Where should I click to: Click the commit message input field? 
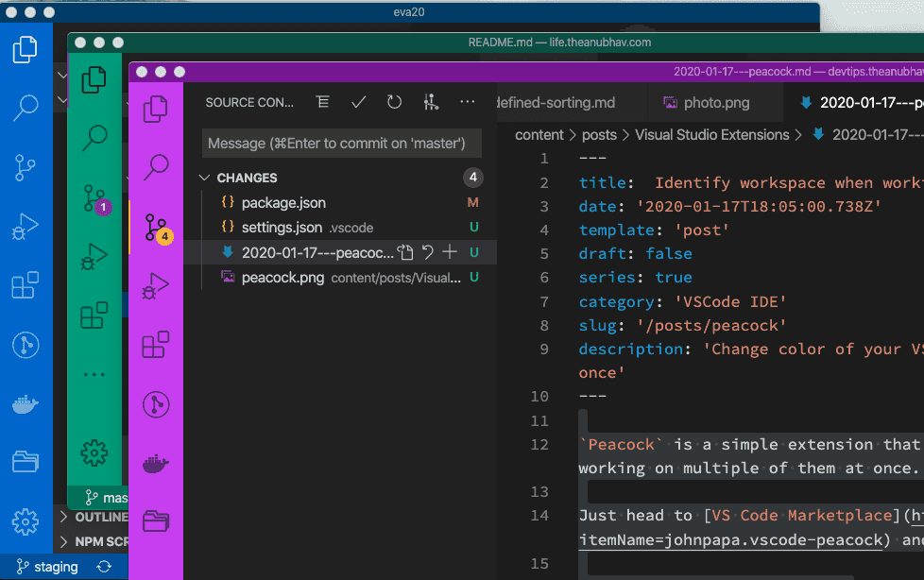[x=342, y=142]
